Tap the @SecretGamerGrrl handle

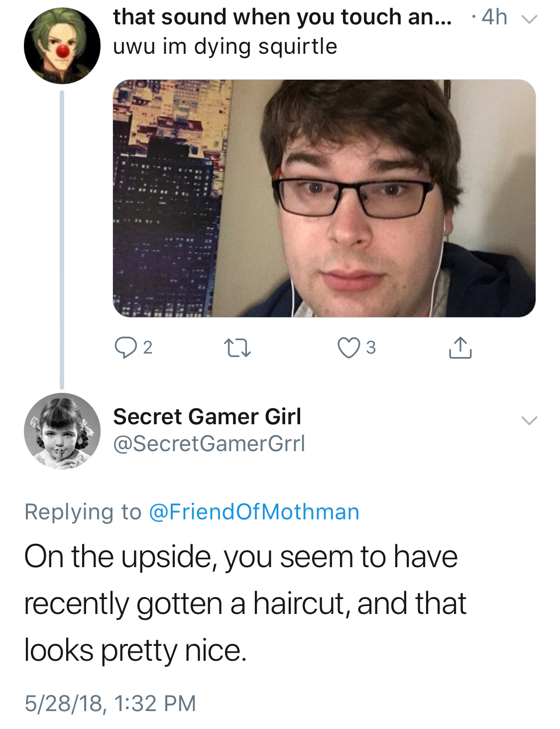209,443
